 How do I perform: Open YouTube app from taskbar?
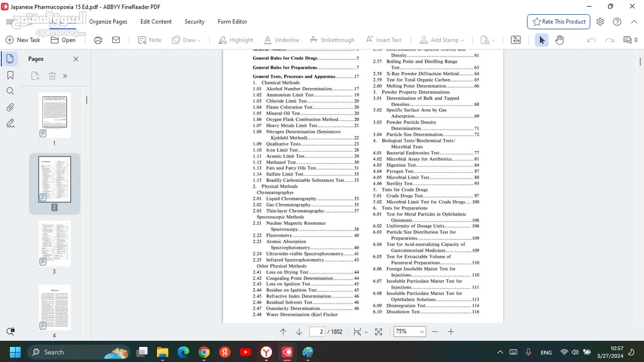pyautogui.click(x=245, y=352)
